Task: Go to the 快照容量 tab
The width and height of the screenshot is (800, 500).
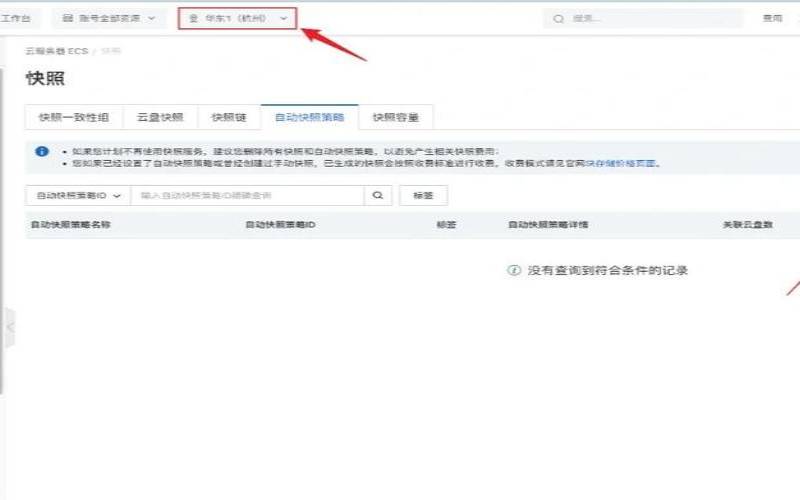Action: (396, 117)
